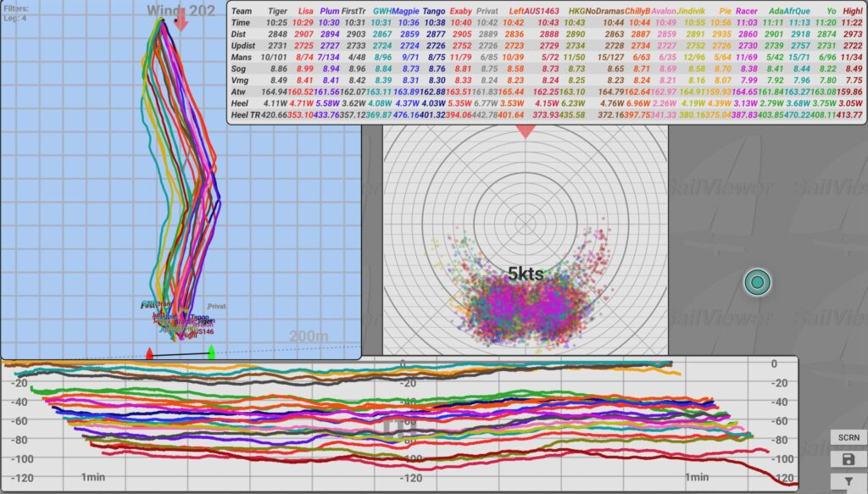The image size is (868, 494).
Task: Click the Filters: text in map corner
Action: coord(16,8)
